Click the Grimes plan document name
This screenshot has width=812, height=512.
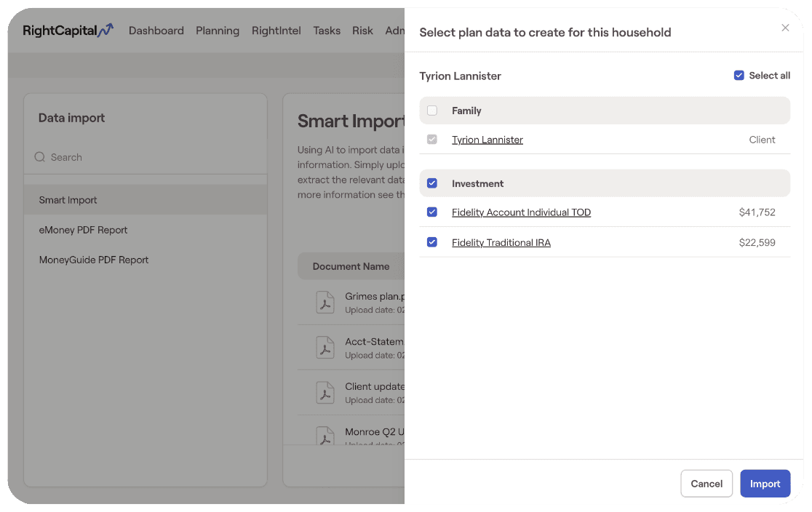(x=375, y=296)
